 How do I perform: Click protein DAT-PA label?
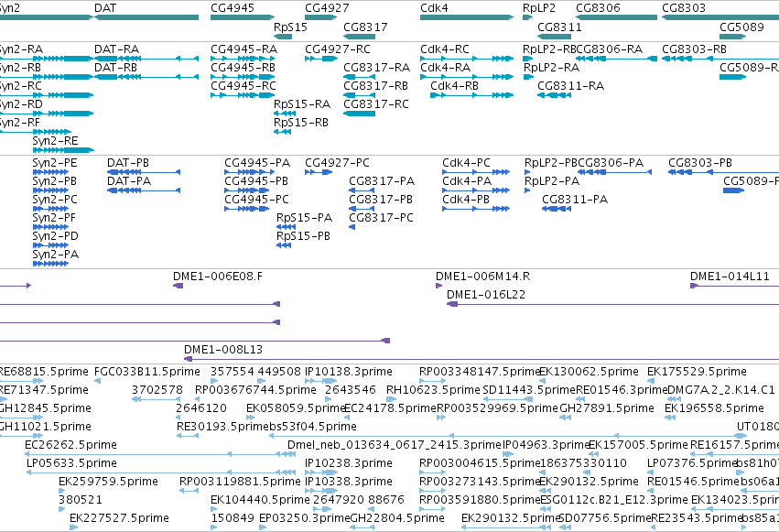click(x=129, y=180)
